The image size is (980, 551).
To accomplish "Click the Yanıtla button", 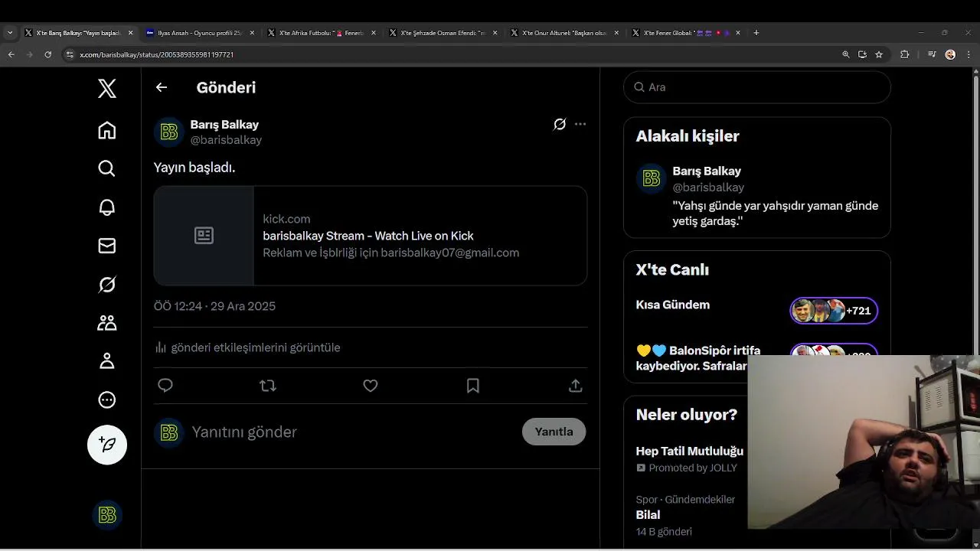I will pos(554,432).
